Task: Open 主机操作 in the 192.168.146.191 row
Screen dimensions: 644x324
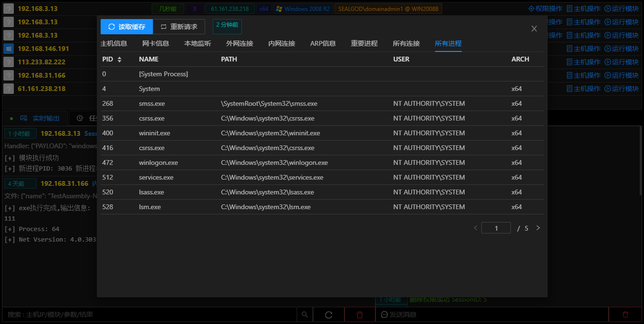Action: (x=583, y=49)
